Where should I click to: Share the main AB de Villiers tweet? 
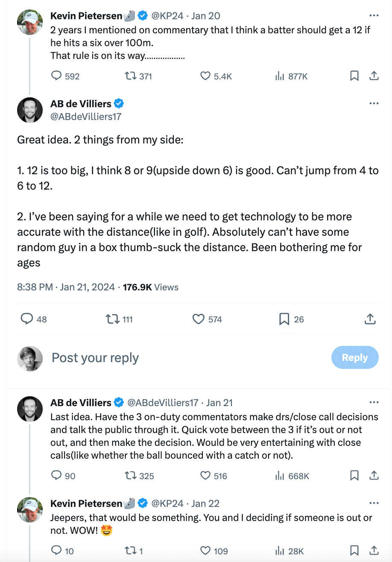370,319
